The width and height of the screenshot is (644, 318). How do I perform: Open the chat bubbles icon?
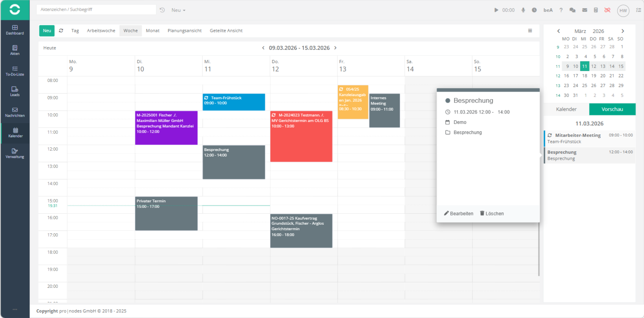572,10
